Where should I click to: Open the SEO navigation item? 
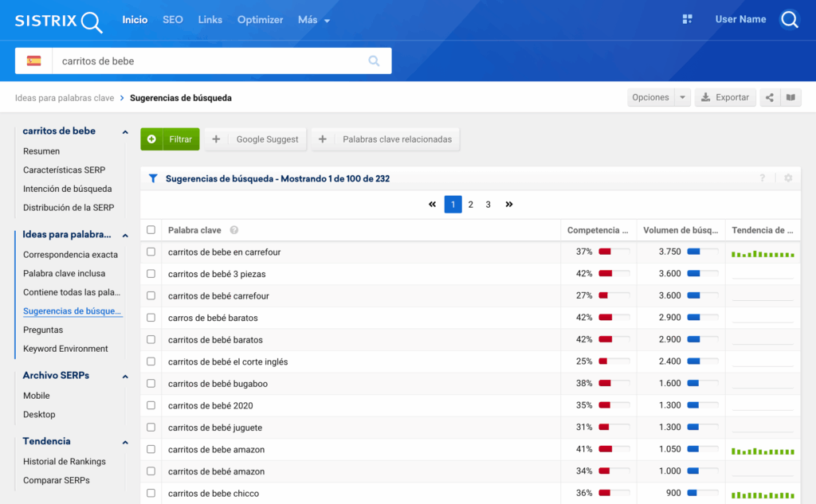point(173,20)
